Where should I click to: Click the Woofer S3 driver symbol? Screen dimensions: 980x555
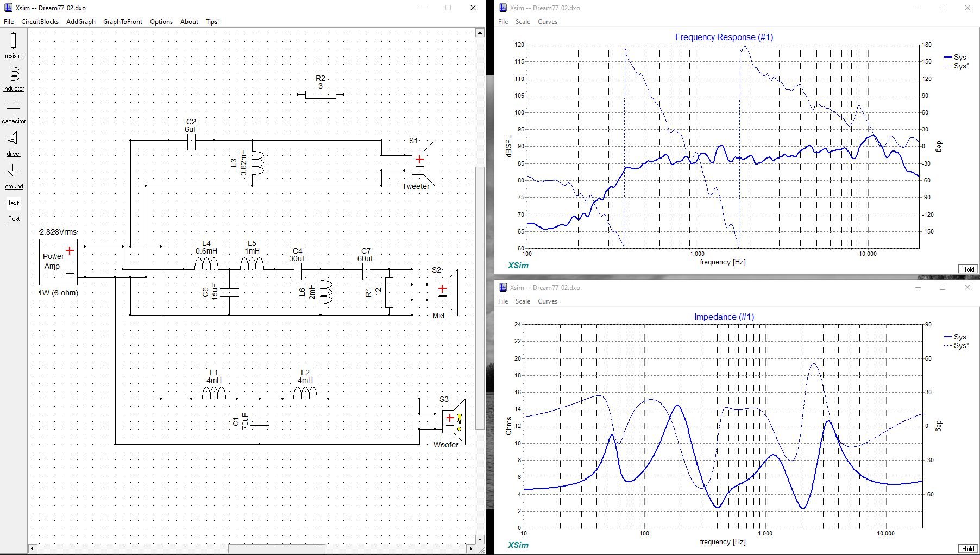pyautogui.click(x=454, y=420)
